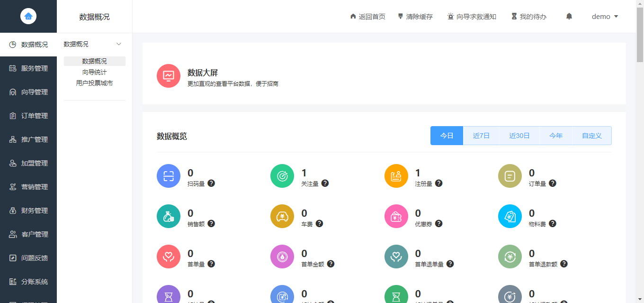
Task: Show help for 车费 question mark
Action: [x=319, y=223]
